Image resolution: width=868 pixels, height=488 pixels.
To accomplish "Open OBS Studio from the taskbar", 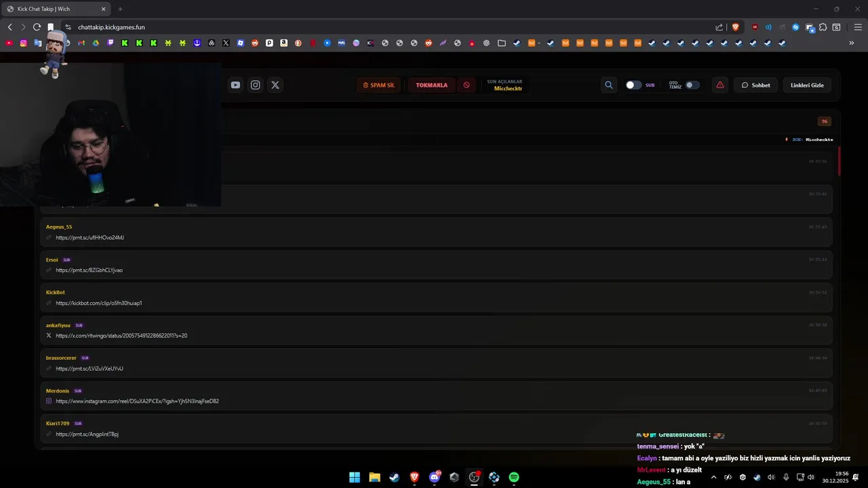I will tap(474, 477).
